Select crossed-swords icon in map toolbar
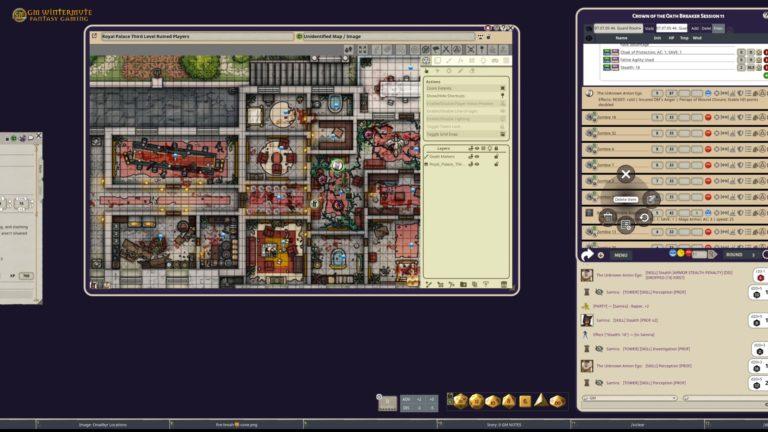This screenshot has width=768, height=432. tap(446, 49)
